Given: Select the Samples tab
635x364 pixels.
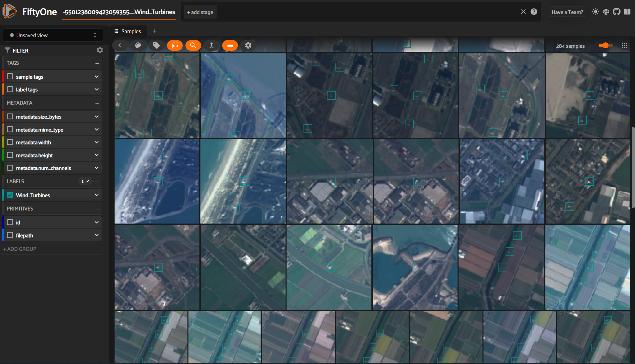Looking at the screenshot, I should point(128,31).
